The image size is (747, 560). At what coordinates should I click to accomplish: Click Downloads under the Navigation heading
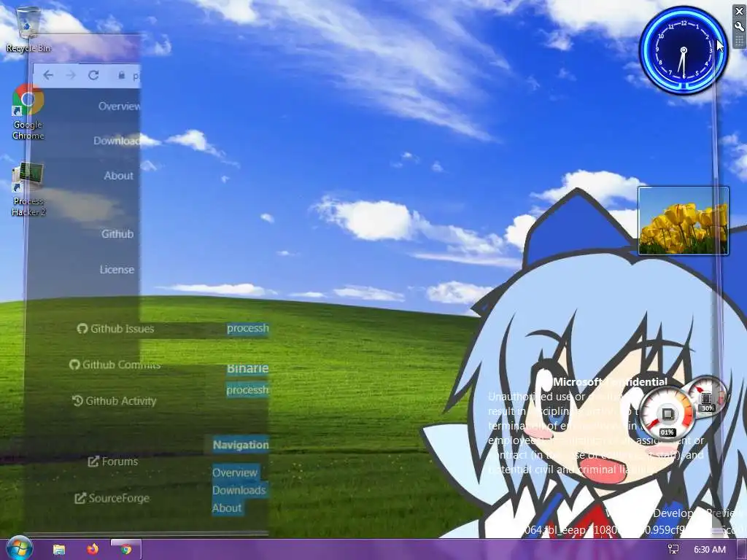pos(239,491)
